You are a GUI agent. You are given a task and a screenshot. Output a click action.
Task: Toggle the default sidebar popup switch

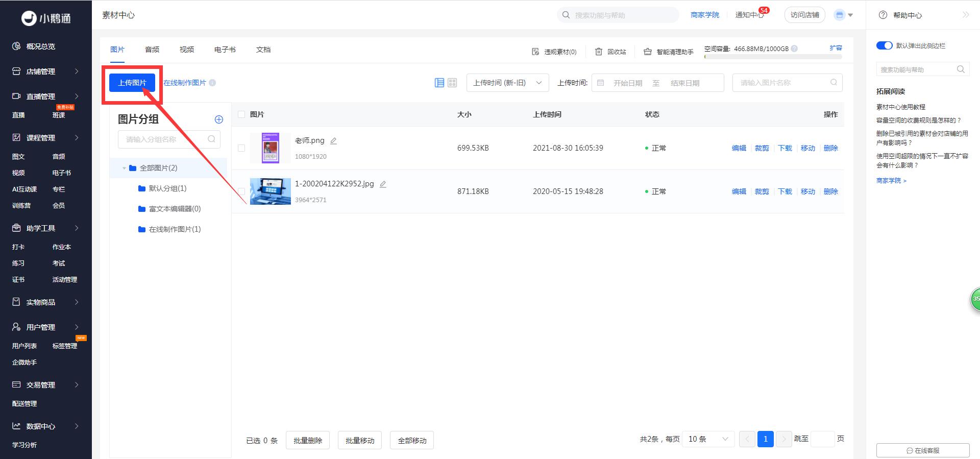coord(884,45)
